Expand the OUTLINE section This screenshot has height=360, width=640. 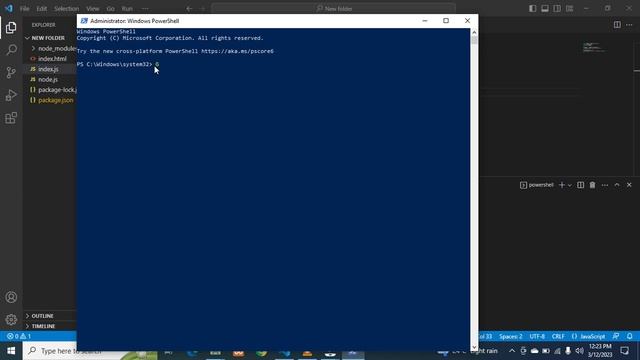(42, 316)
